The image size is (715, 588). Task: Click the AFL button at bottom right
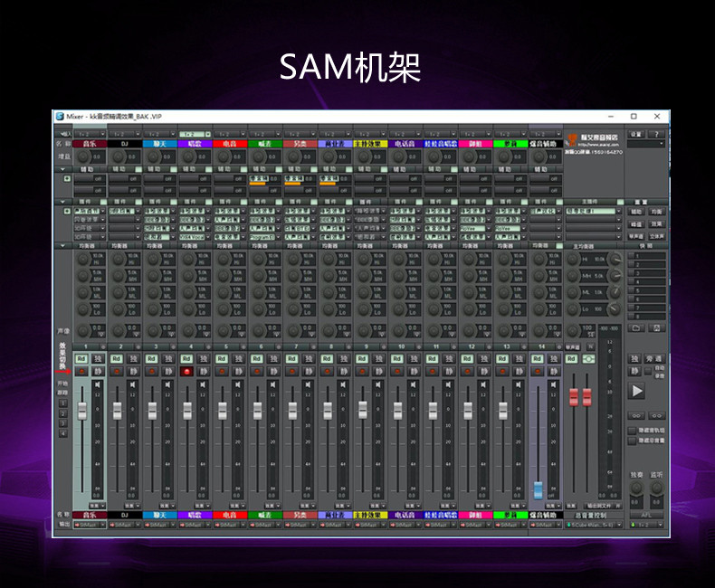tap(646, 515)
